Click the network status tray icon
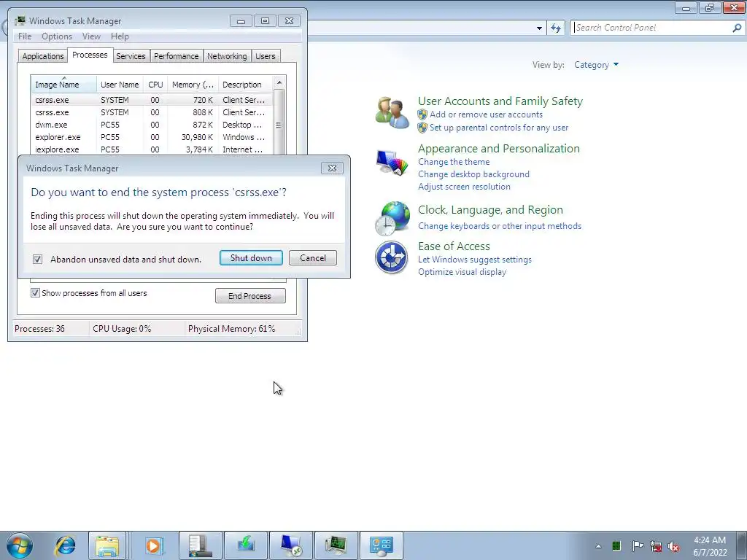Image resolution: width=747 pixels, height=560 pixels. [656, 546]
